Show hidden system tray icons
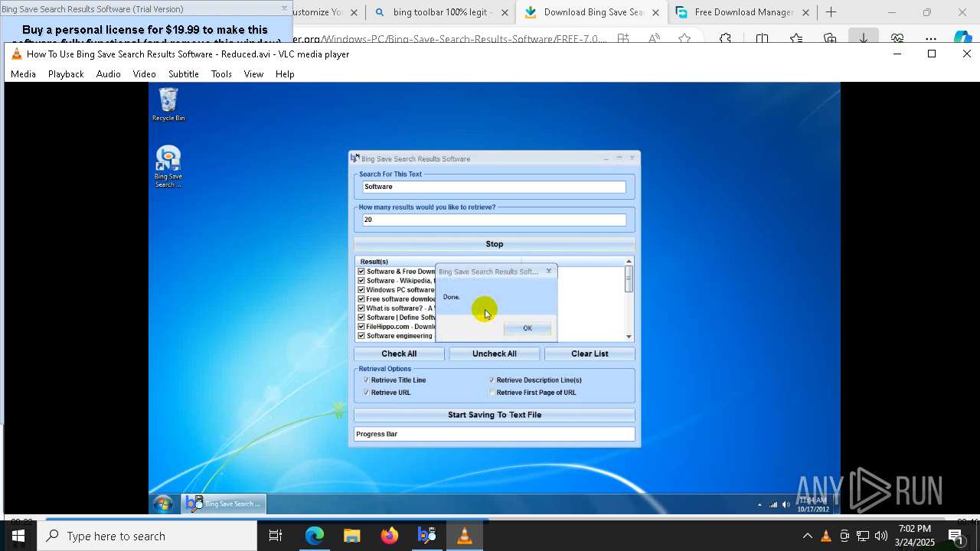Image resolution: width=980 pixels, height=551 pixels. click(x=807, y=536)
